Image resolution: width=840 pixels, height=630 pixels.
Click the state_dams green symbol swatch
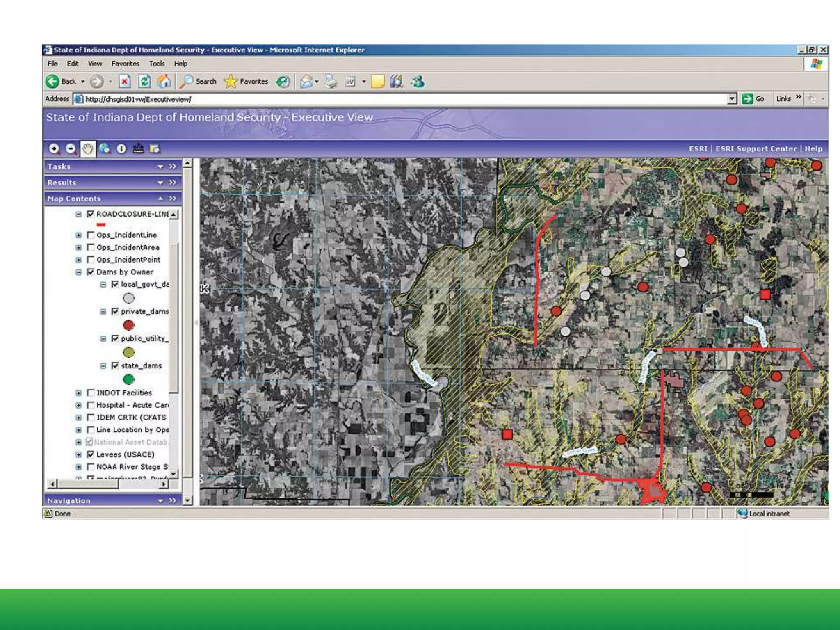pyautogui.click(x=129, y=379)
